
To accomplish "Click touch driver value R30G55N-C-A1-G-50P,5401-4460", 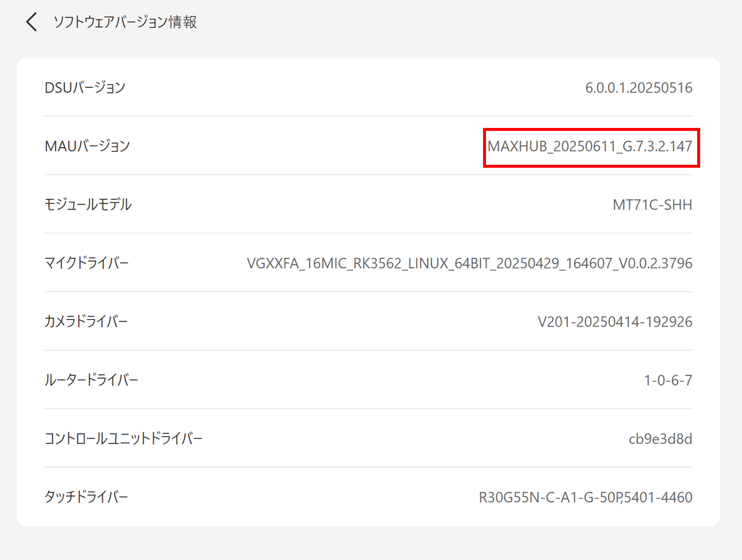I will [x=586, y=497].
